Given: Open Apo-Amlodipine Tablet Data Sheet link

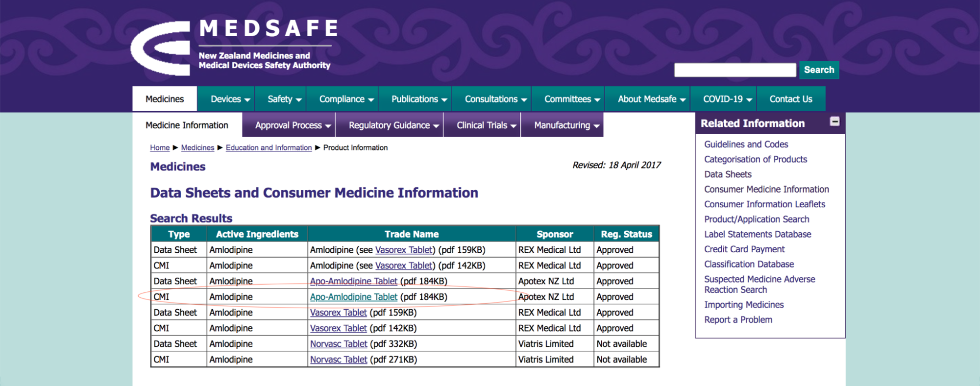Looking at the screenshot, I should (x=353, y=281).
